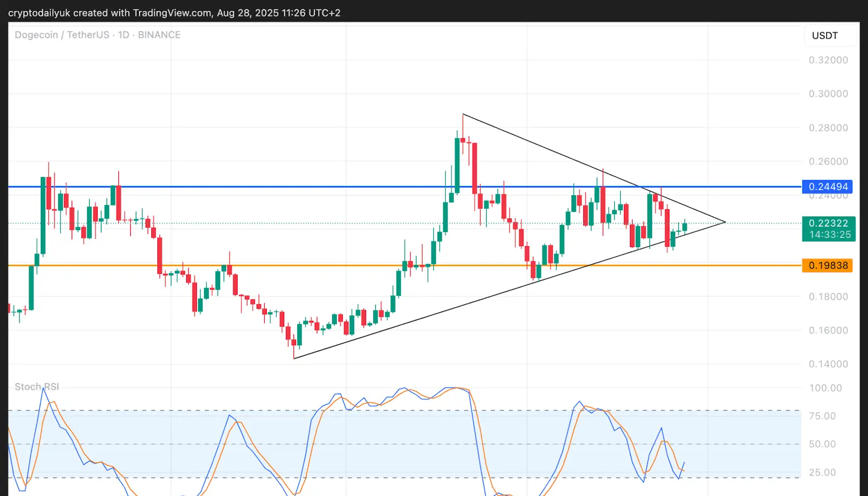This screenshot has width=868, height=496.
Task: Click the USDT currency label
Action: (x=825, y=36)
